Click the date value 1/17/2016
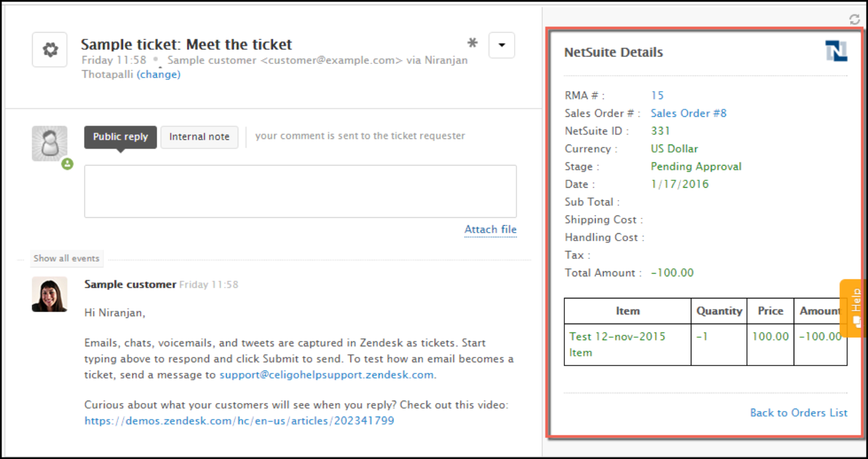Viewport: 868px width, 459px height. [x=680, y=184]
